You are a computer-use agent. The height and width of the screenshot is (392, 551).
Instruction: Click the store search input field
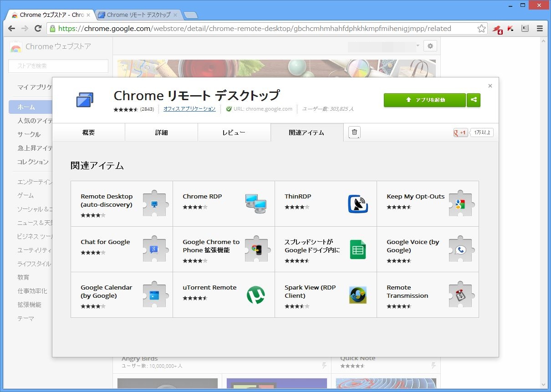[58, 66]
